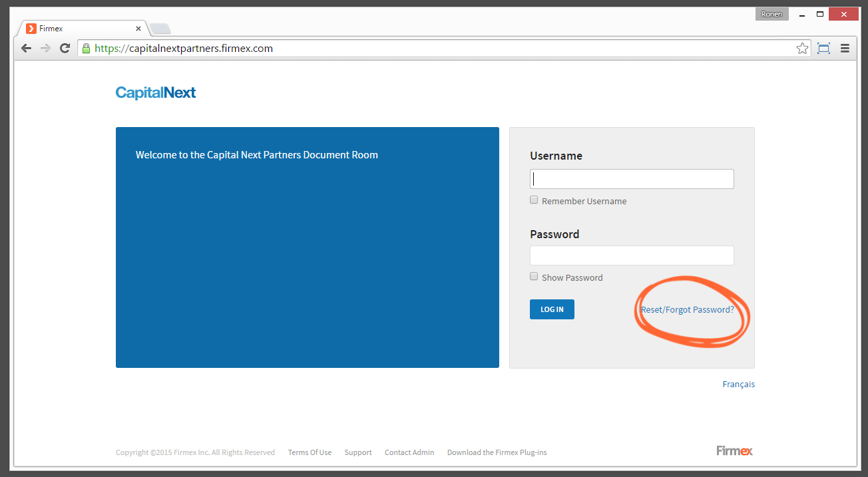The width and height of the screenshot is (868, 477).
Task: Click the browser forward arrow
Action: tap(45, 48)
